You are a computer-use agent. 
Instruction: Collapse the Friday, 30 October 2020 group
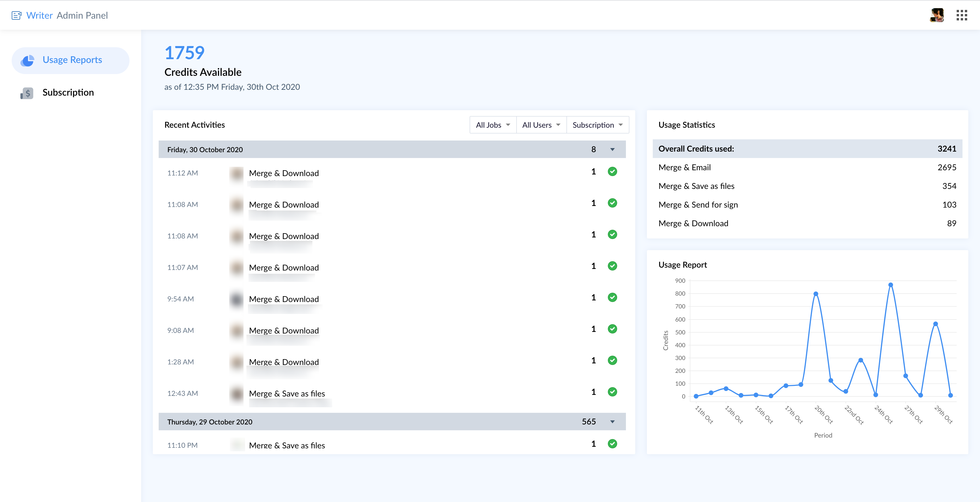coord(612,150)
